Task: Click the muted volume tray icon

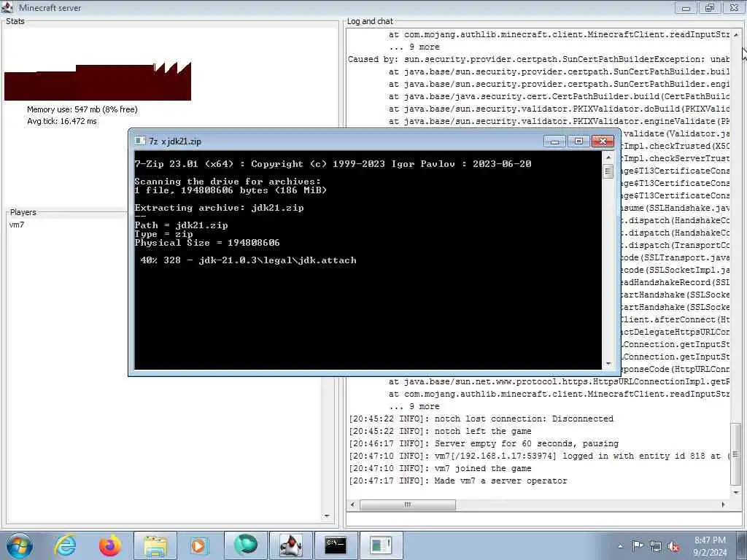Action: (673, 546)
